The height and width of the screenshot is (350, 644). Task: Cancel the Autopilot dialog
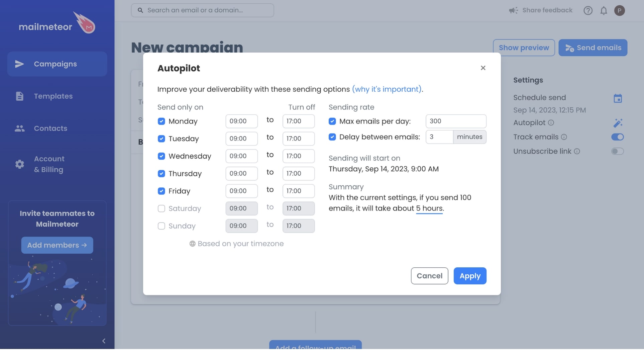click(429, 276)
